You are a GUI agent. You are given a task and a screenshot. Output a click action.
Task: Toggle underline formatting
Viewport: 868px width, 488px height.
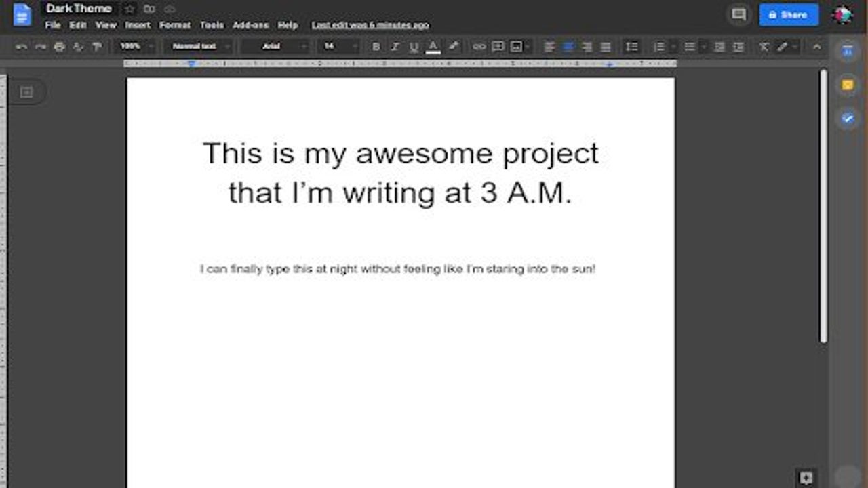pos(414,47)
